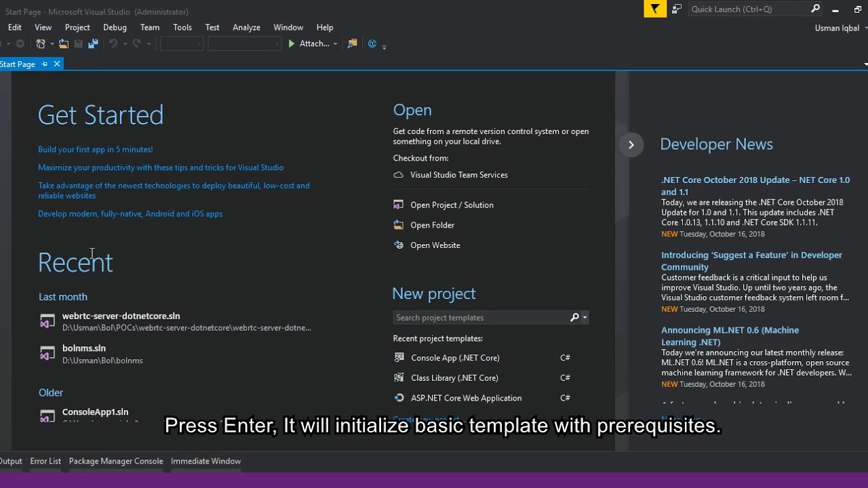868x488 pixels.
Task: Close the Start Page tab
Action: click(x=57, y=64)
